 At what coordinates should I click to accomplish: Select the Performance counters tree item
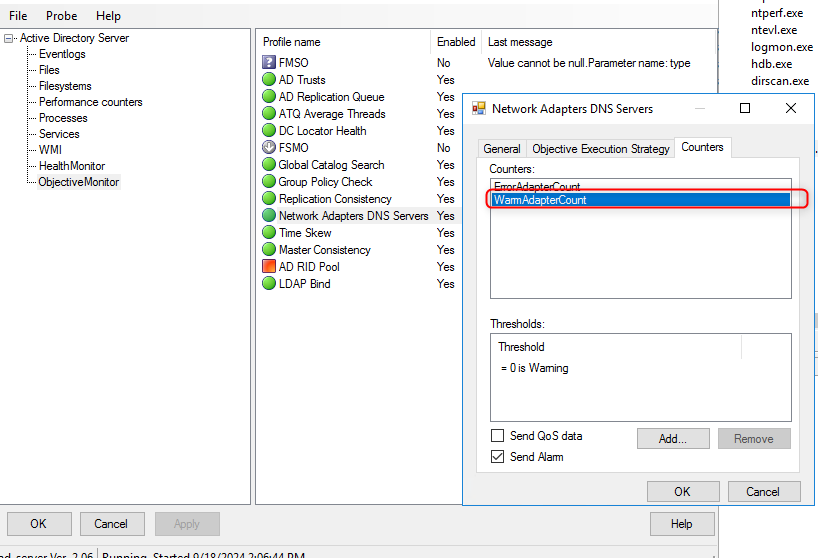(x=90, y=102)
